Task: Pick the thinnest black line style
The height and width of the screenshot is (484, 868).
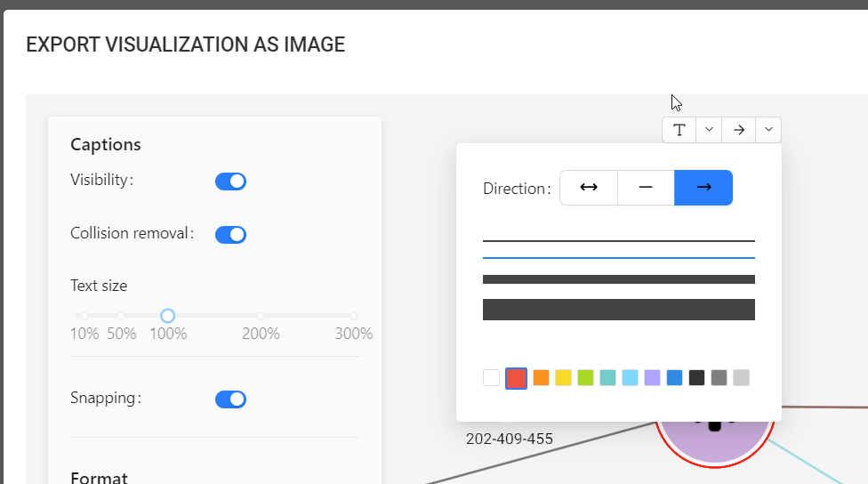Action: (x=618, y=240)
